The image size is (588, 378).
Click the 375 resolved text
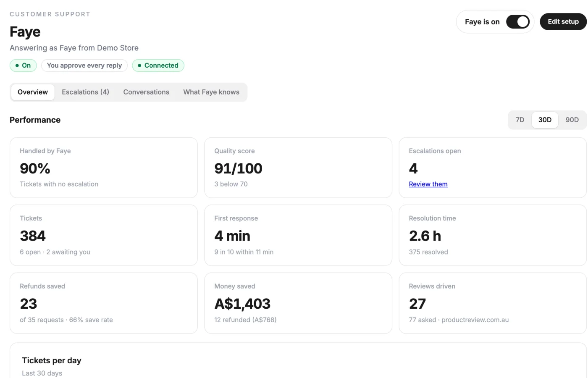click(428, 252)
